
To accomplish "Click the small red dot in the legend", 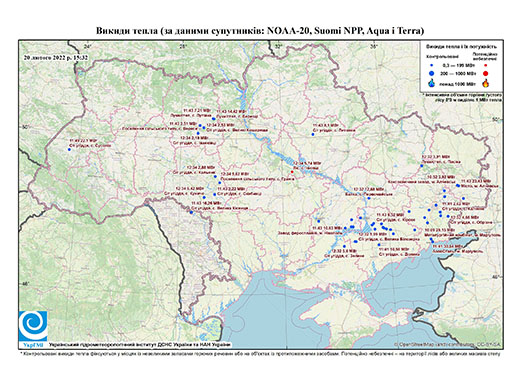I will pos(485,65).
